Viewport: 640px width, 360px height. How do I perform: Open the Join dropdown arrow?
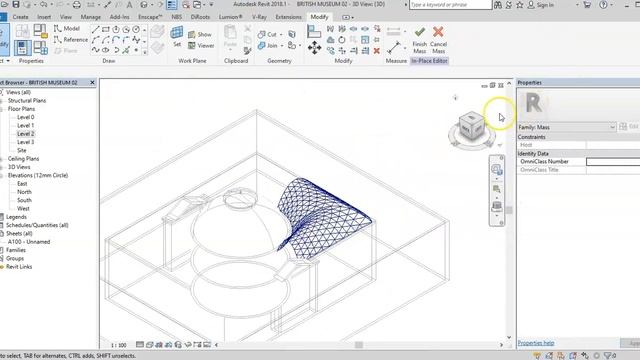[282, 46]
